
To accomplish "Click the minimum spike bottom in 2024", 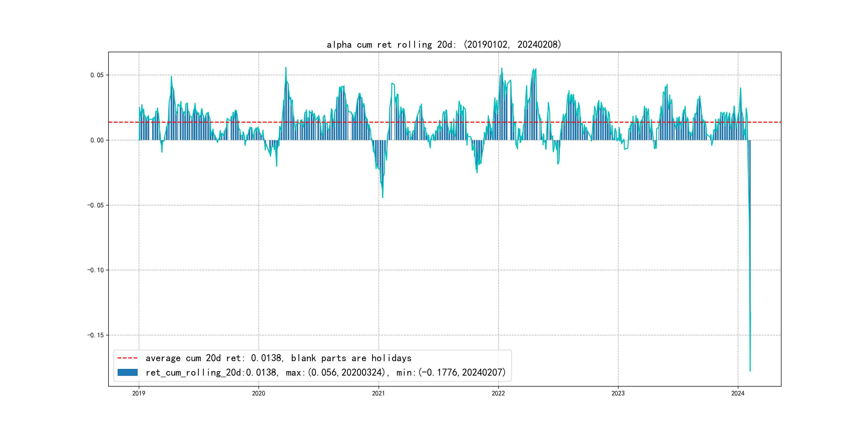I will (x=750, y=371).
